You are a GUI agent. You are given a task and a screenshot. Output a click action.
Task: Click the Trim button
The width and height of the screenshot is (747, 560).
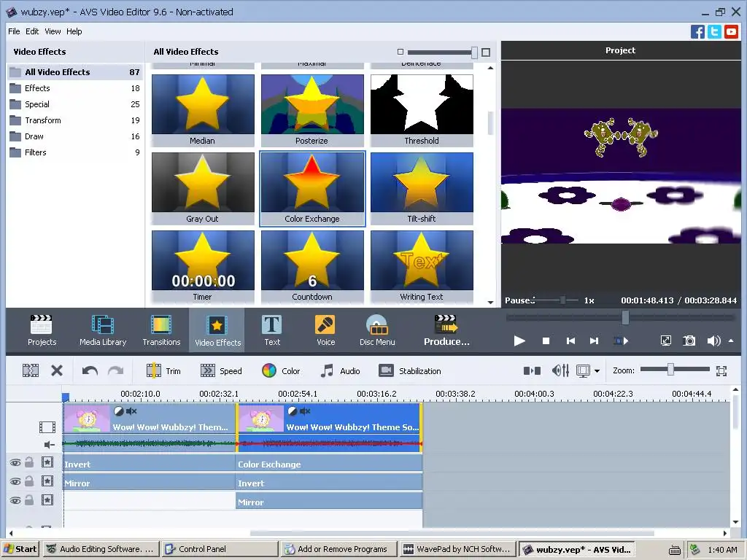click(x=163, y=370)
